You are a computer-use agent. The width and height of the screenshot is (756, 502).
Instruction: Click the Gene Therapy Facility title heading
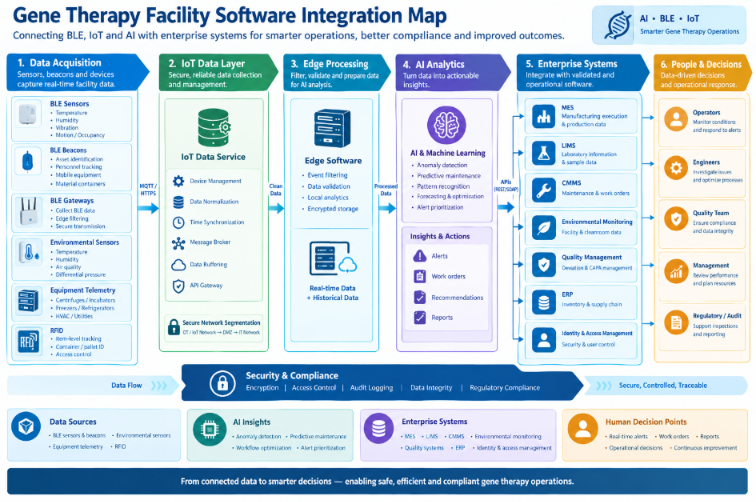[x=230, y=16]
